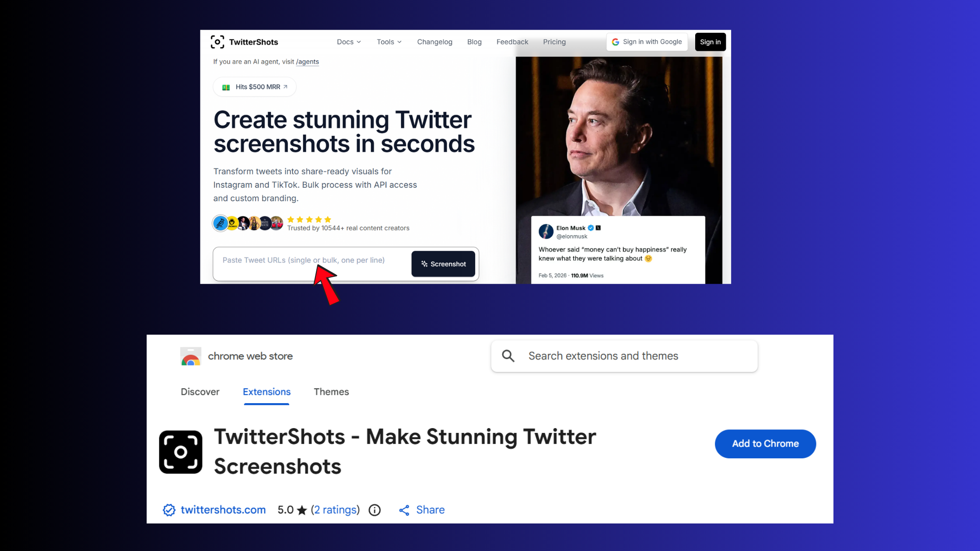The height and width of the screenshot is (551, 980).
Task: Expand the Tools dropdown menu
Action: point(389,42)
